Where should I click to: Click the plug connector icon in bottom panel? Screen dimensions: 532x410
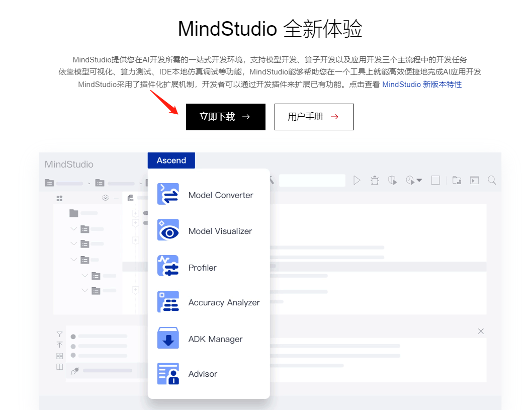(74, 371)
